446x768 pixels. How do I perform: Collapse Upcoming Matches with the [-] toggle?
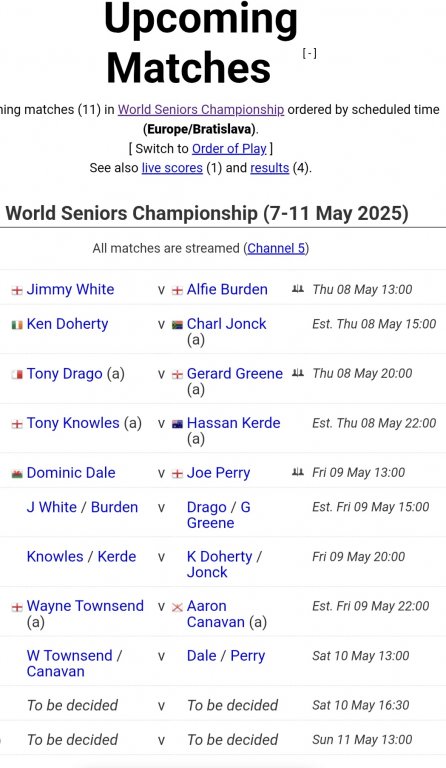pos(309,53)
